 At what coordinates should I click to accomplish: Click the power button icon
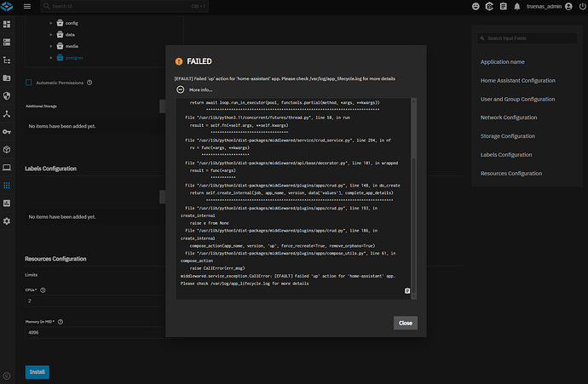[582, 6]
